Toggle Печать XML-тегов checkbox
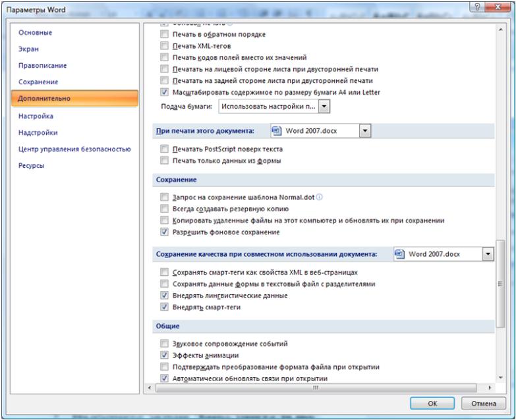This screenshot has width=516, height=420. 164,45
